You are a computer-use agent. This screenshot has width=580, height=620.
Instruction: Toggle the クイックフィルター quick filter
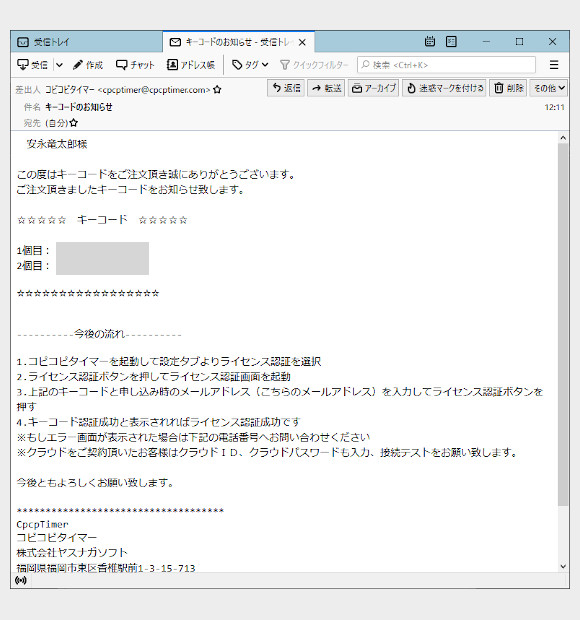(x=314, y=65)
